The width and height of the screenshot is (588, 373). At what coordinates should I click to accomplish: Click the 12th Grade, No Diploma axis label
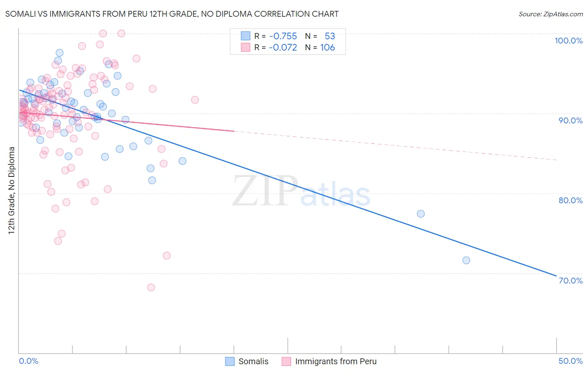(x=12, y=190)
